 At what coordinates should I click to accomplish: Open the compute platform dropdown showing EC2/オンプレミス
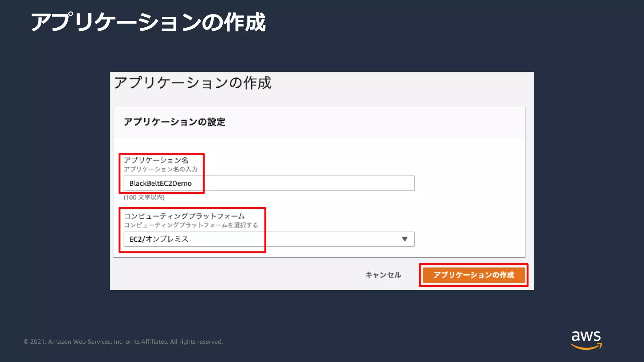pos(269,239)
